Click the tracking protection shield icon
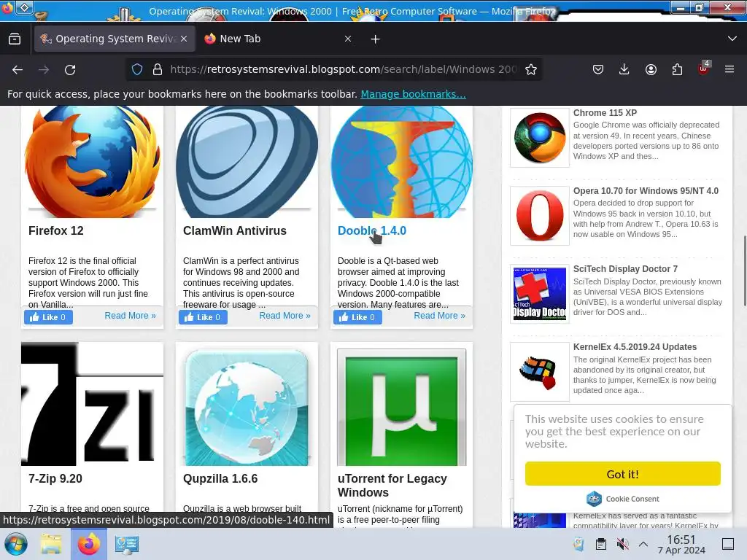747x560 pixels. point(137,69)
